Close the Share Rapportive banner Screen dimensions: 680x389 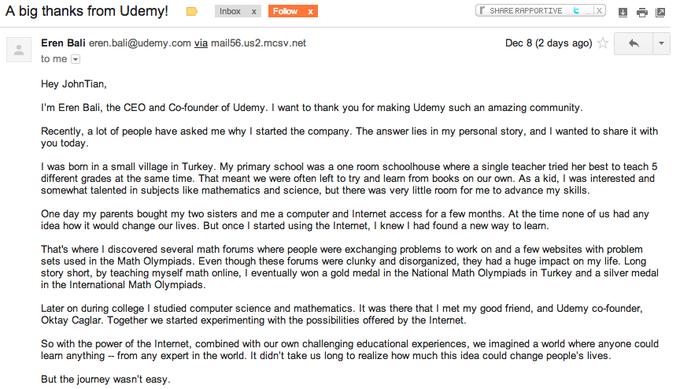click(599, 11)
